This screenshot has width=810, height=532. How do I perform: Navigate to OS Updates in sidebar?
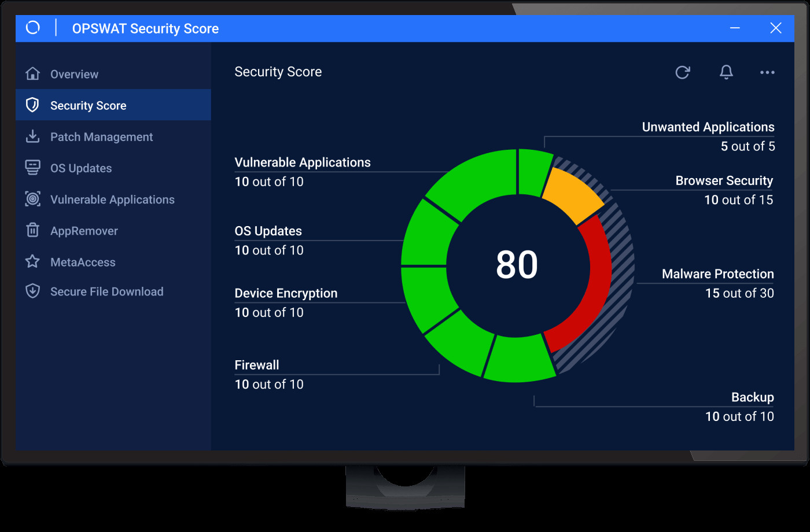(113, 168)
